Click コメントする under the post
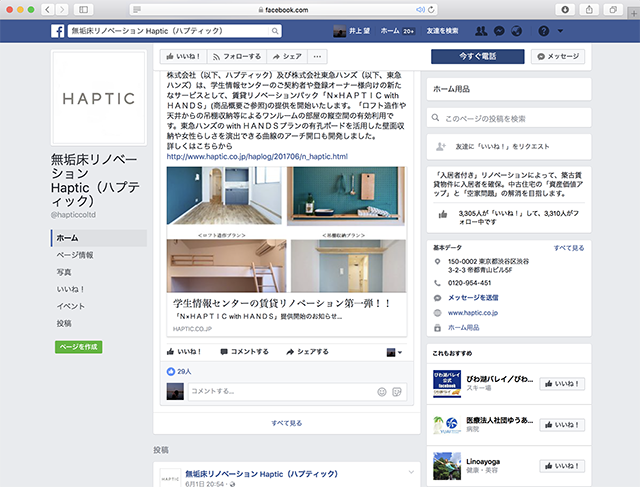This screenshot has height=487, width=640. pos(244,352)
